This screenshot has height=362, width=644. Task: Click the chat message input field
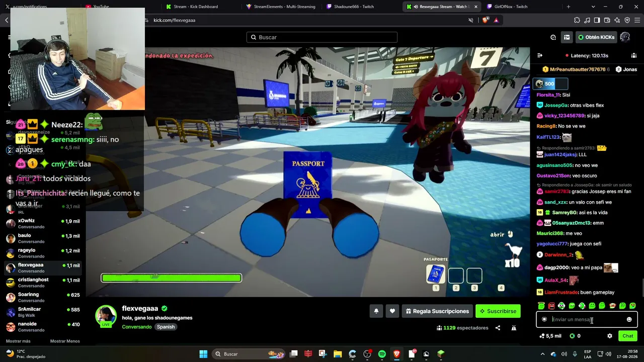click(587, 319)
